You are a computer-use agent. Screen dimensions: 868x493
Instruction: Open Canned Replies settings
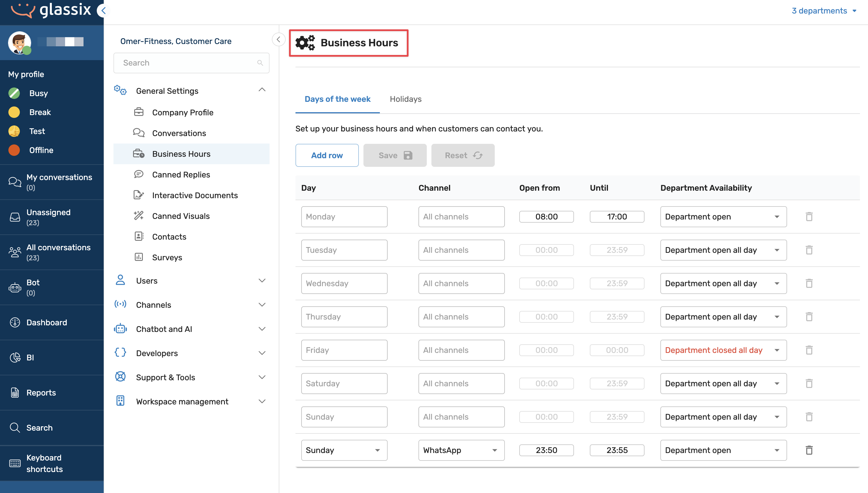coord(181,175)
